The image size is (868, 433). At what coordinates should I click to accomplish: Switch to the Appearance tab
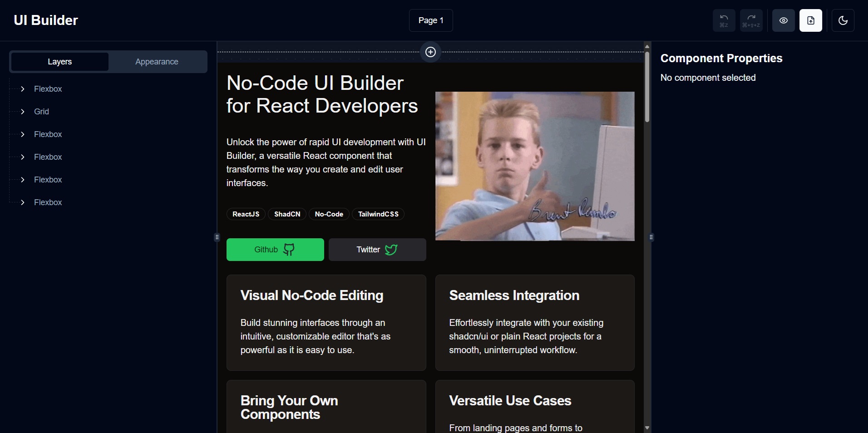point(157,62)
